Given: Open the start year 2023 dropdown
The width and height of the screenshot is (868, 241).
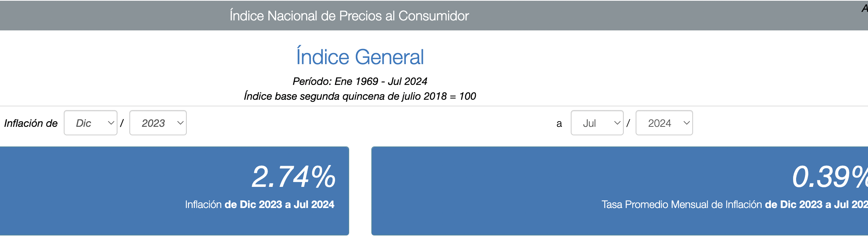Looking at the screenshot, I should tap(158, 123).
